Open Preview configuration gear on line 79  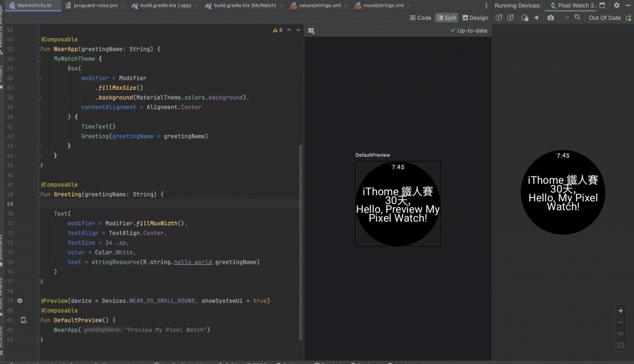20,300
